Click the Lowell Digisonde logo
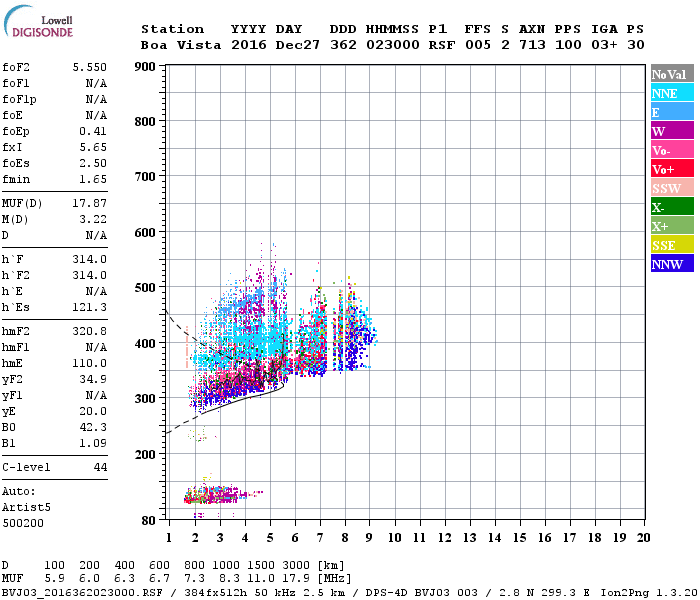The height and width of the screenshot is (600, 700). pyautogui.click(x=38, y=21)
